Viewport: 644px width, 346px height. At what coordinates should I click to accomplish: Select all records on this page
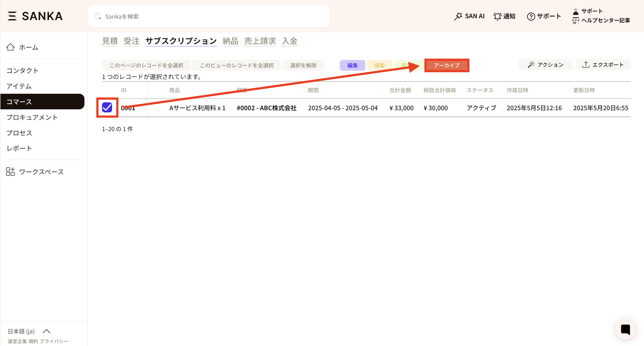click(x=147, y=65)
